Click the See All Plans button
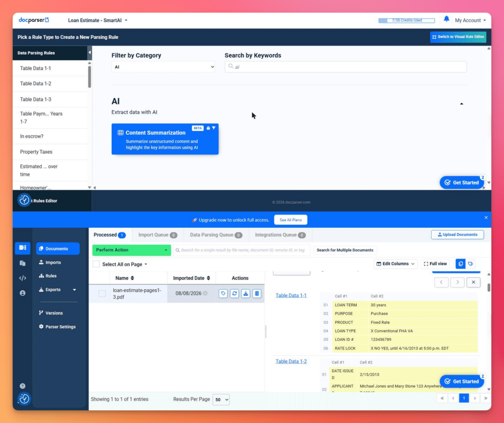Viewport: 504px width, 423px height. click(x=290, y=220)
